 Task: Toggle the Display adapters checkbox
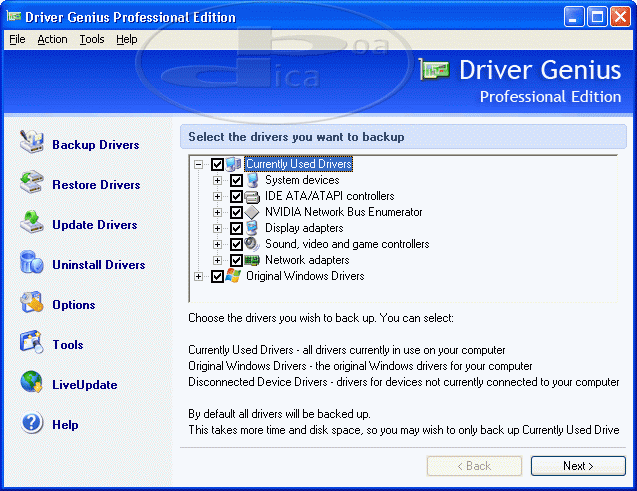pos(236,229)
